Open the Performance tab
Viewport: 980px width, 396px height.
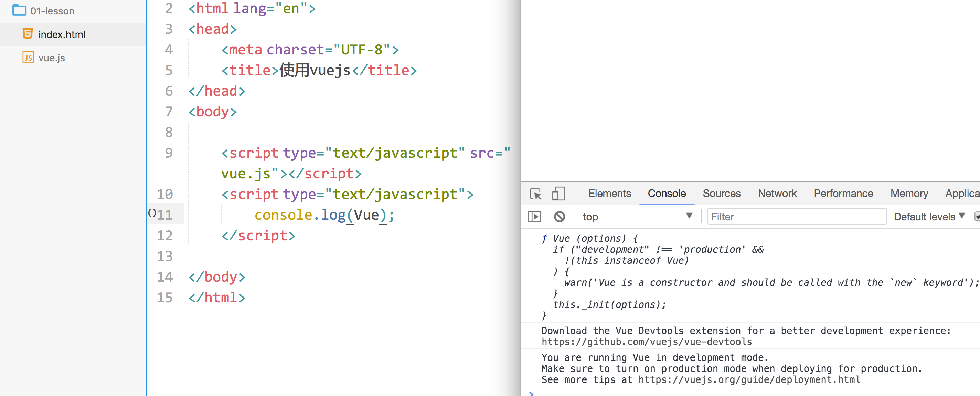[x=843, y=194]
